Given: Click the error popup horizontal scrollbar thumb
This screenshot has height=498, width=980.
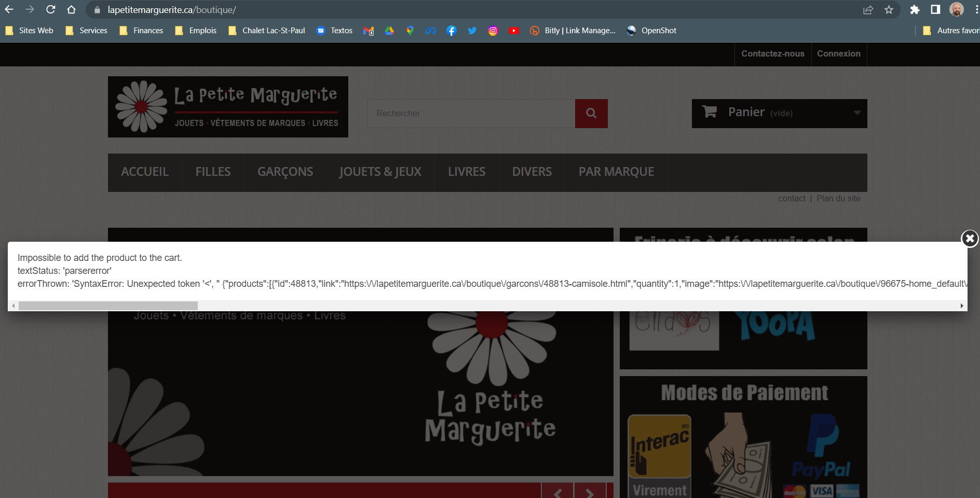Looking at the screenshot, I should (x=108, y=306).
